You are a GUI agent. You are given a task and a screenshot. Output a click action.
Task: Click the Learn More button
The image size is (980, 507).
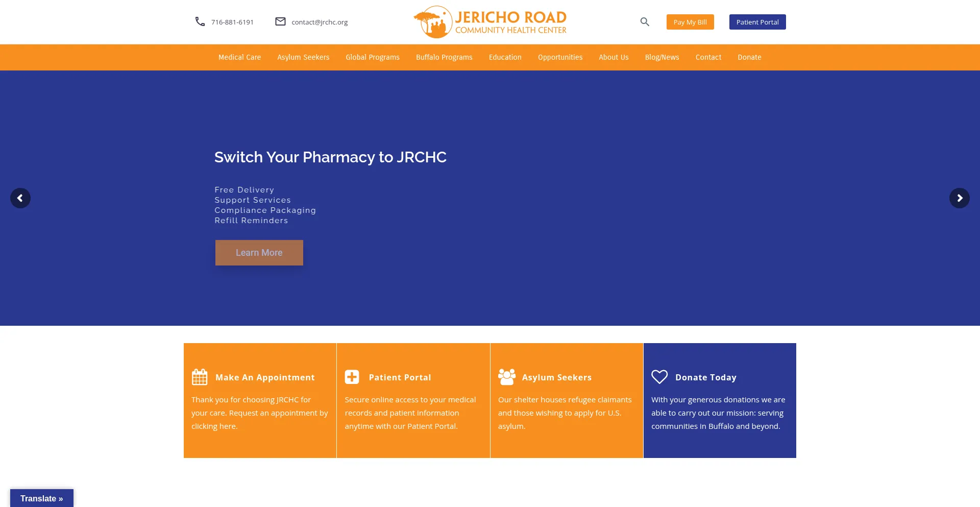[259, 253]
